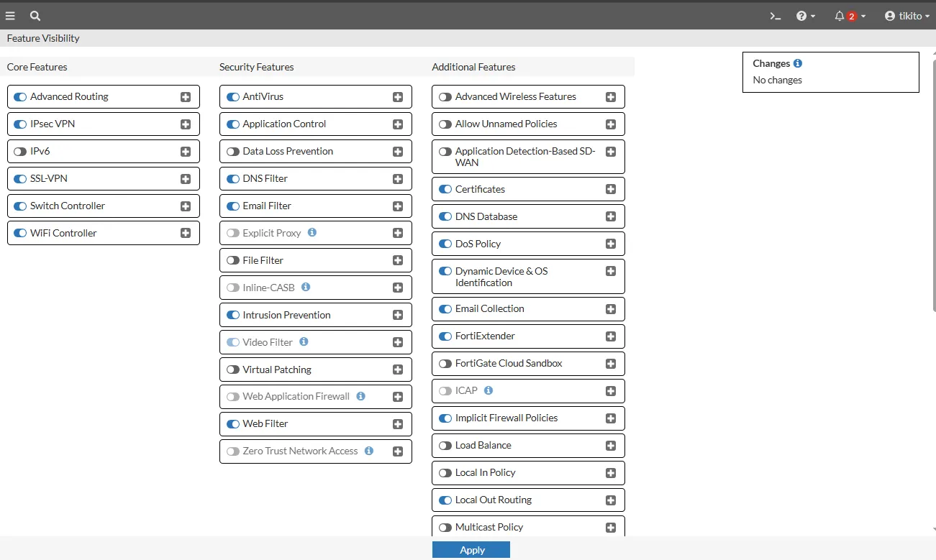This screenshot has height=560, width=936.
Task: Expand the WiFi Controller plus icon
Action: (x=186, y=233)
